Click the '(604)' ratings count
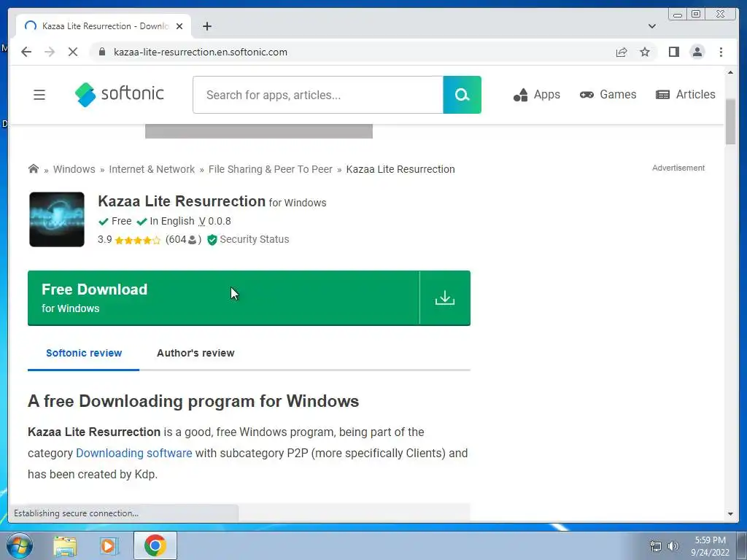This screenshot has height=560, width=747. [x=183, y=239]
